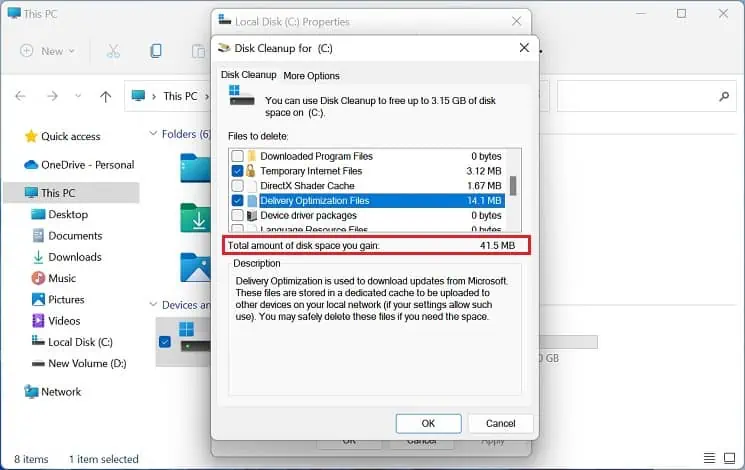Switch to the More Options tab
This screenshot has width=745, height=470.
click(311, 76)
